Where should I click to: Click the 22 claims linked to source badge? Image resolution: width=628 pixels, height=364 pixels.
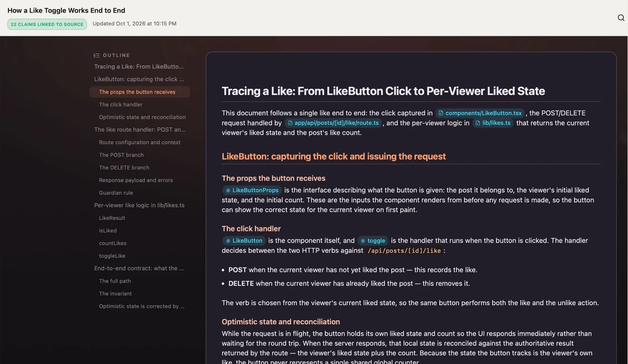[x=47, y=24]
